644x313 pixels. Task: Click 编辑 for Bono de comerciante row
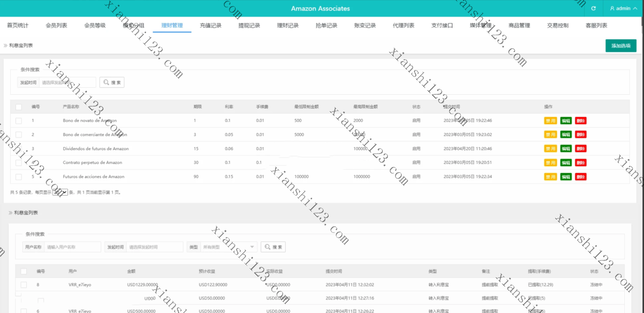point(566,135)
